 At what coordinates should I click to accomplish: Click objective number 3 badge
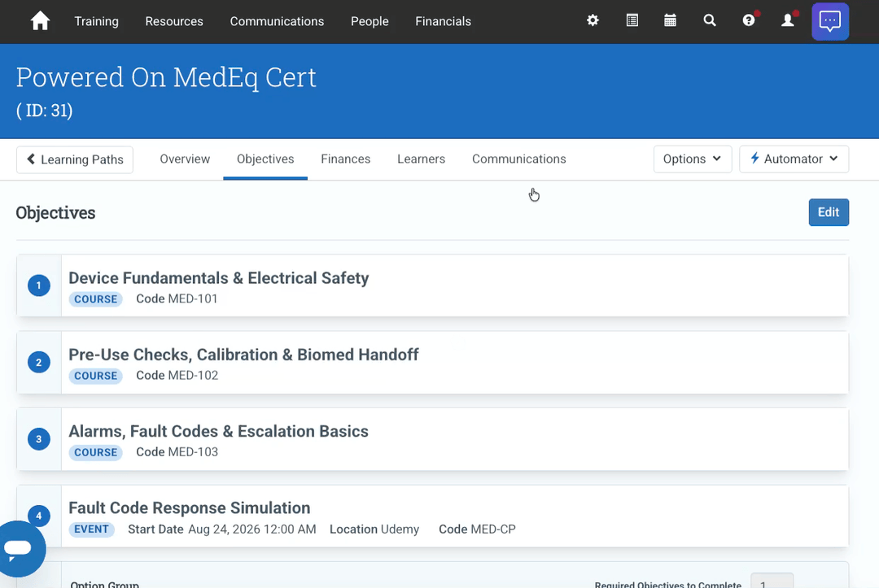tap(39, 439)
